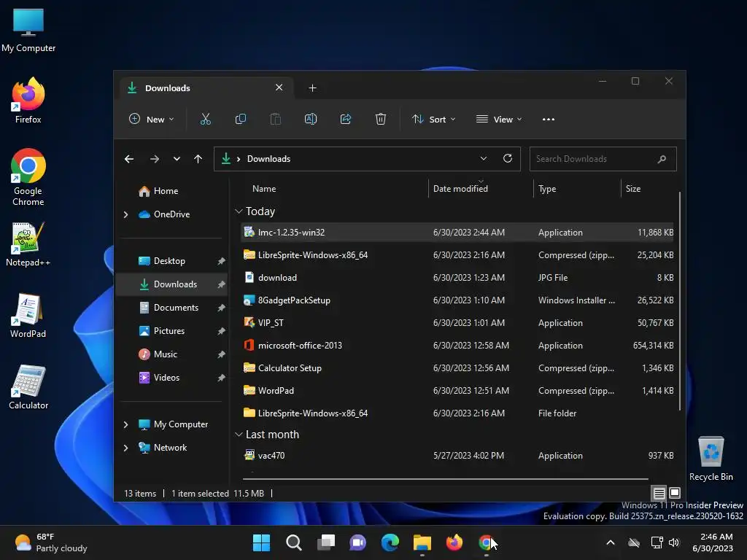The image size is (747, 560).
Task: Show hidden system tray icons
Action: pyautogui.click(x=611, y=542)
